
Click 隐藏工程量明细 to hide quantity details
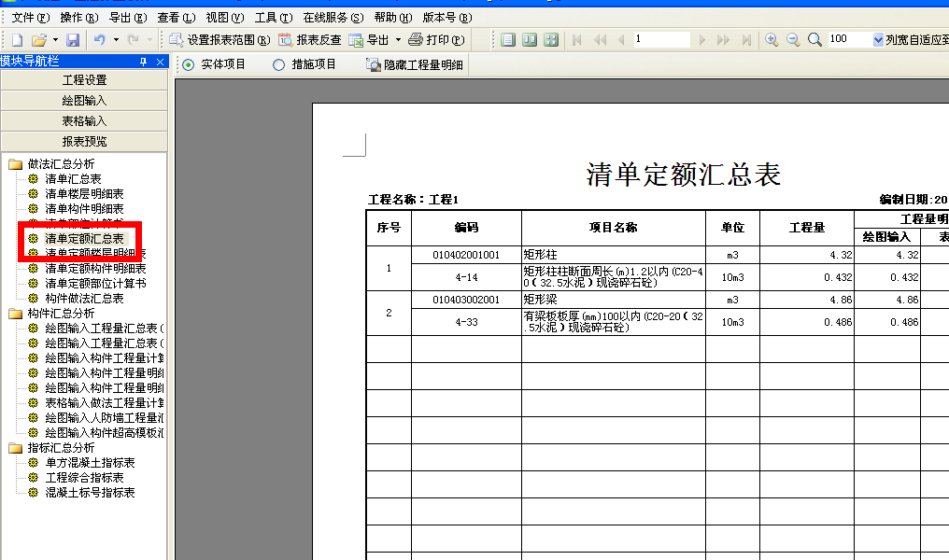point(415,64)
